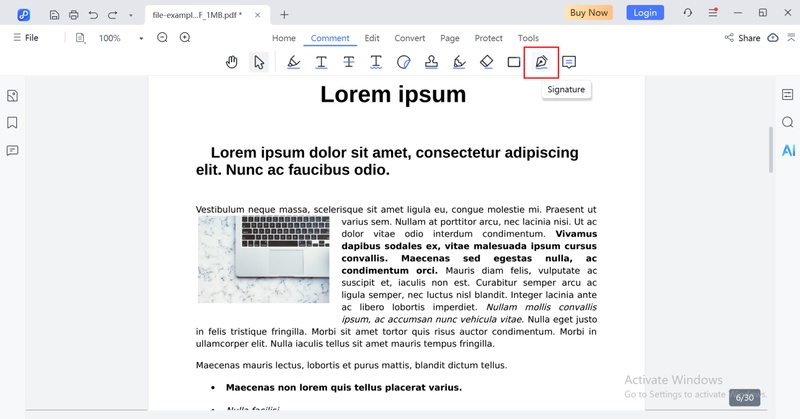Select the Strikethrough text tool
Image resolution: width=800 pixels, height=419 pixels.
click(349, 62)
